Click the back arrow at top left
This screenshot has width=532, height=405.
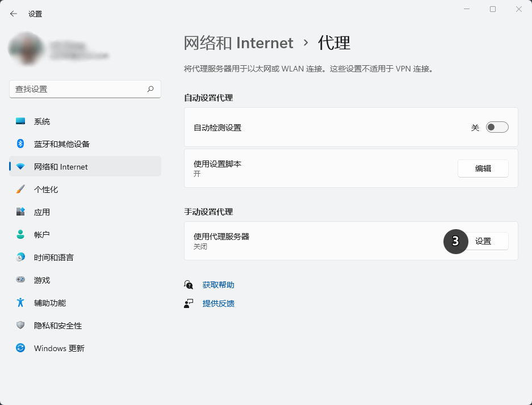point(13,13)
